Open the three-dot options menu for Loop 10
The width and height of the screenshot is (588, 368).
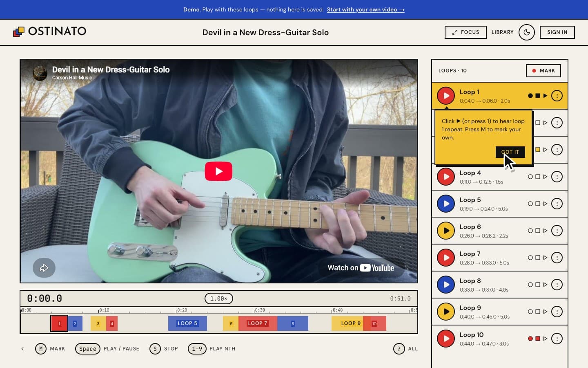[x=557, y=339]
